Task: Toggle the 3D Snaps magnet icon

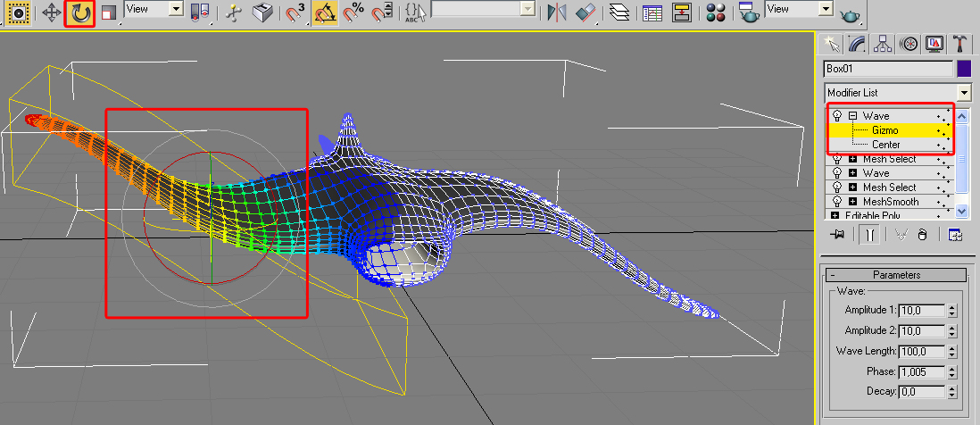Action: click(x=295, y=13)
